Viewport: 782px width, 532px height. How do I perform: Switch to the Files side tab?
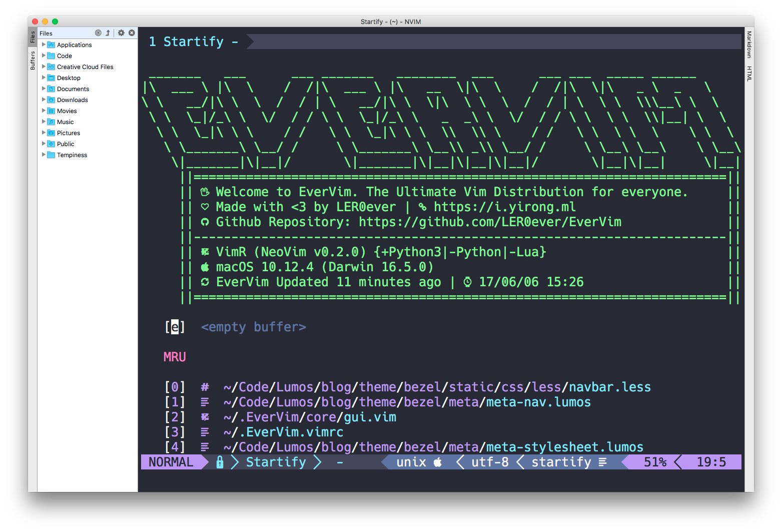pyautogui.click(x=33, y=37)
